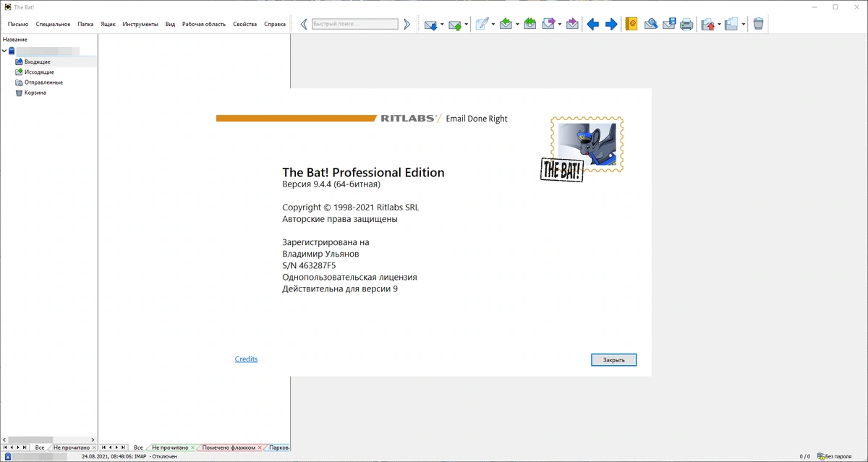
Task: Open dropdown next to Get new mail
Action: pos(442,25)
